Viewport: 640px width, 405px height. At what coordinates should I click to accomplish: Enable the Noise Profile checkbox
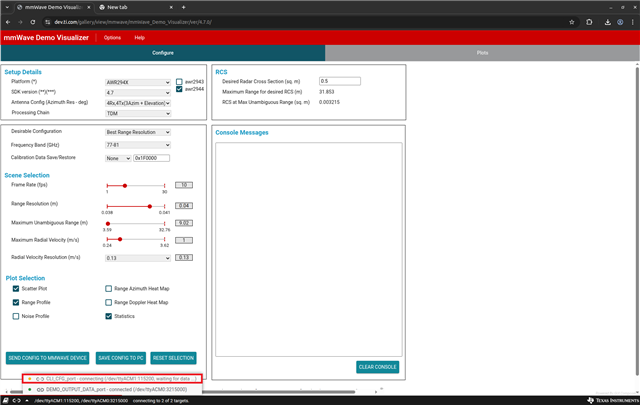[x=16, y=316]
